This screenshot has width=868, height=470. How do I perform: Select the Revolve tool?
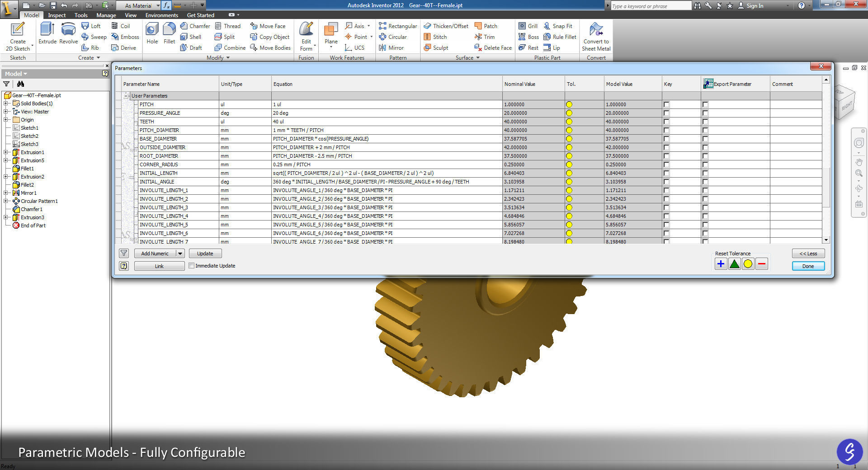pos(68,33)
